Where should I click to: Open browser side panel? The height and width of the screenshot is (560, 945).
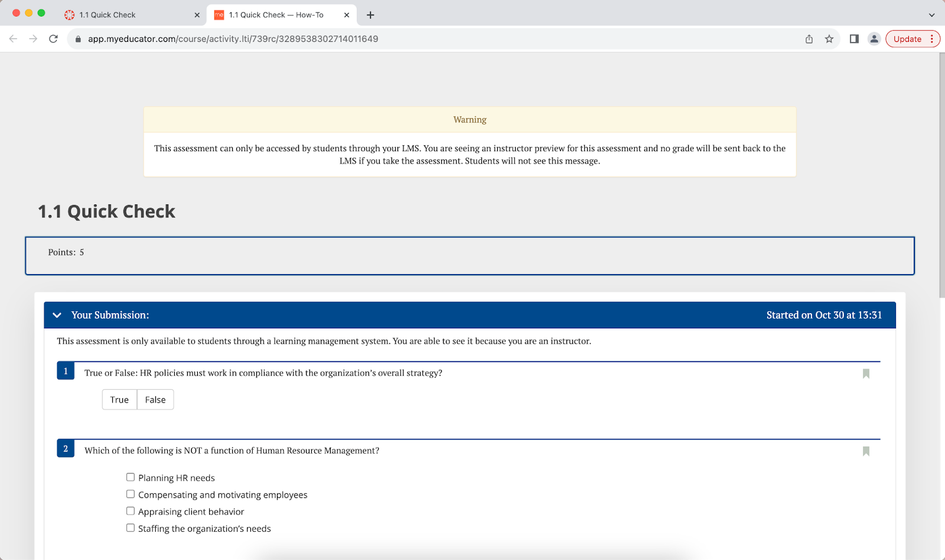click(854, 39)
